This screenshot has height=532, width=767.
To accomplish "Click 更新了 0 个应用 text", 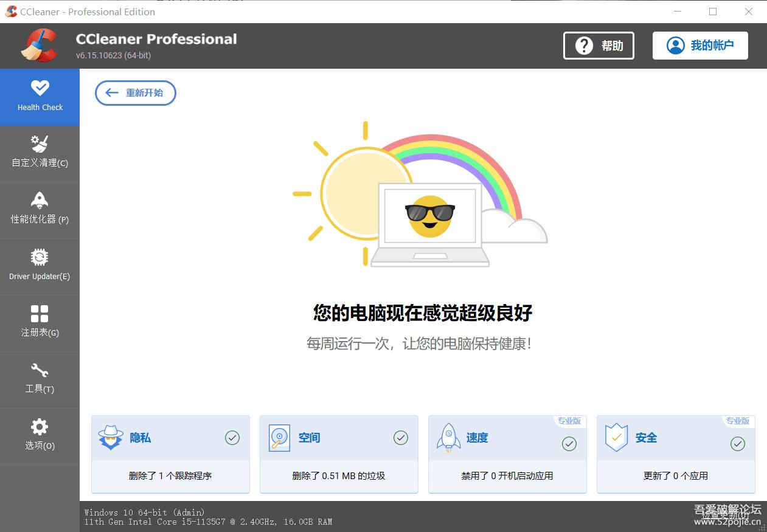I will click(x=676, y=476).
